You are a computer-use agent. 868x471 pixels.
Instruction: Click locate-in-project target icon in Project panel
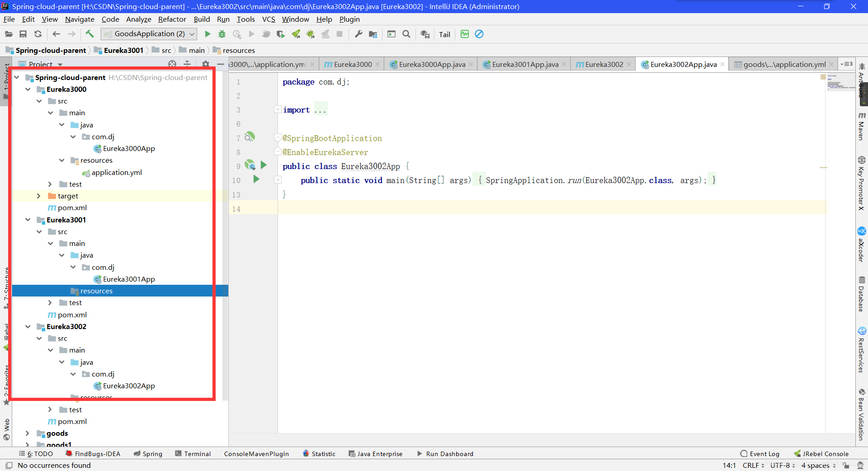click(172, 64)
